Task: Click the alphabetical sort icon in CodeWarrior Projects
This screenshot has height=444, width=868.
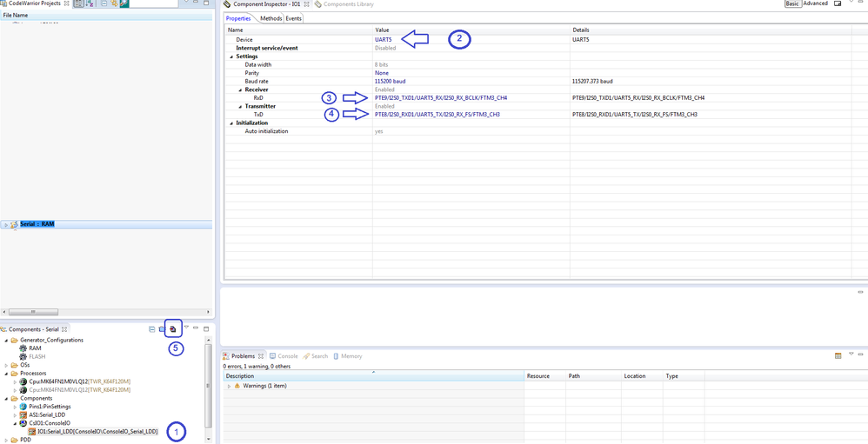Action: 89,3
